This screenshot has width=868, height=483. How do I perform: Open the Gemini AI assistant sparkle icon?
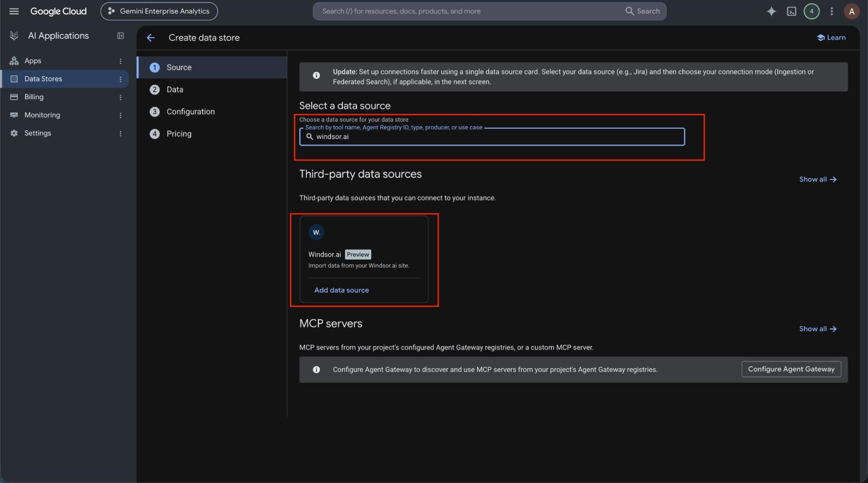pyautogui.click(x=771, y=11)
